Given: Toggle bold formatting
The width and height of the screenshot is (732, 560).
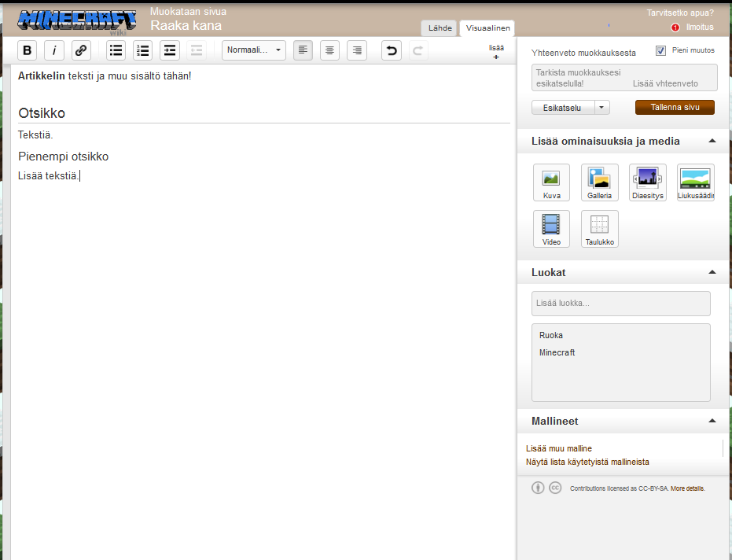Looking at the screenshot, I should point(27,50).
